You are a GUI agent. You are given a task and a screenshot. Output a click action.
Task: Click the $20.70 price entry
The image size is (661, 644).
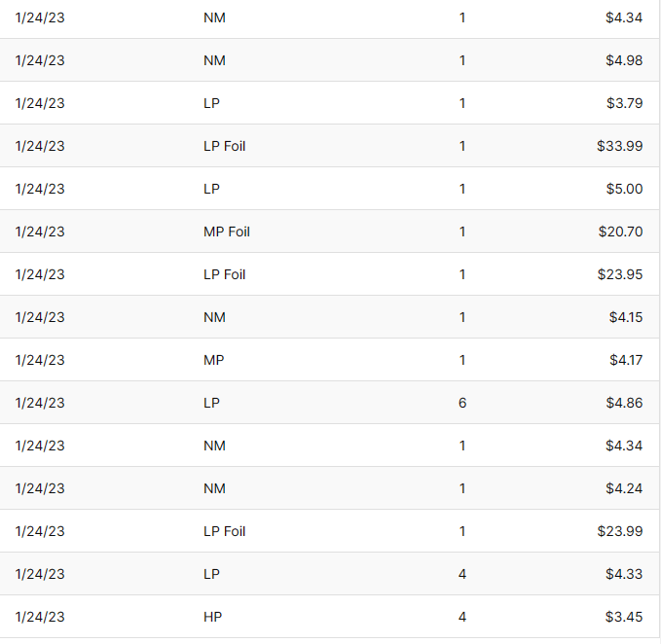point(619,232)
